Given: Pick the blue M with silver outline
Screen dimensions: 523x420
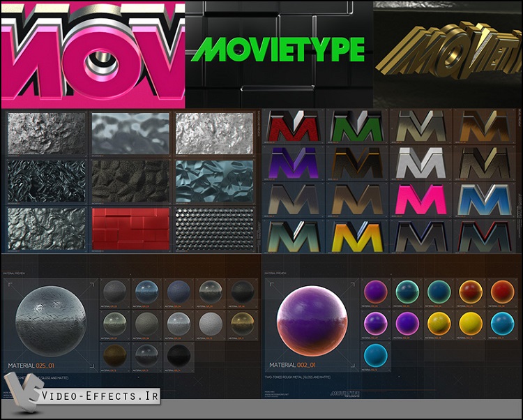Looking at the screenshot, I should tap(484, 200).
